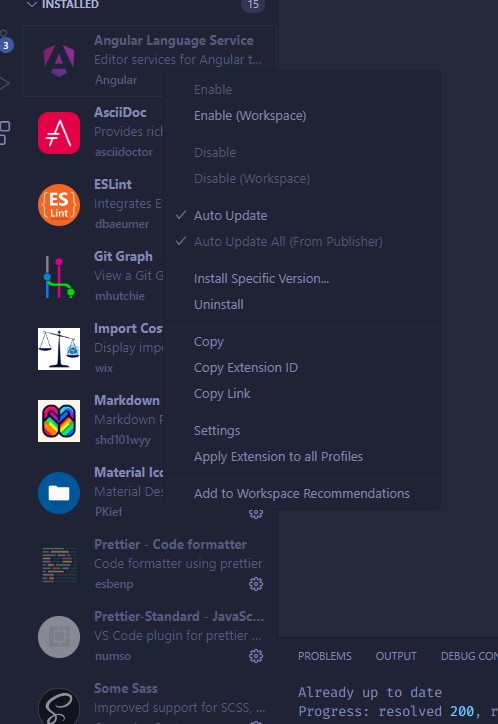Toggle Auto Update All (From Publisher)
498x724 pixels.
click(288, 241)
